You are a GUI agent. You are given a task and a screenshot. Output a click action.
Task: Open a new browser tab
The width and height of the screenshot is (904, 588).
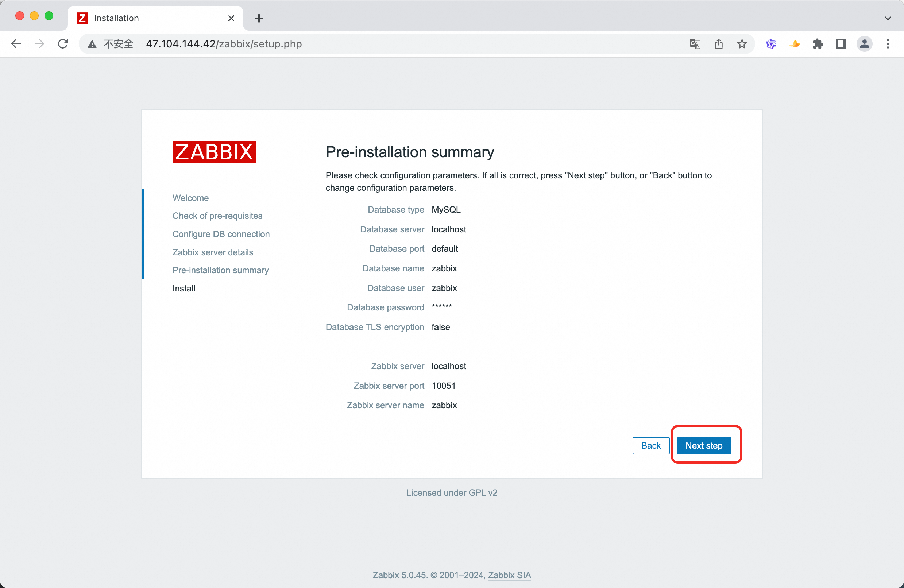[x=259, y=18]
